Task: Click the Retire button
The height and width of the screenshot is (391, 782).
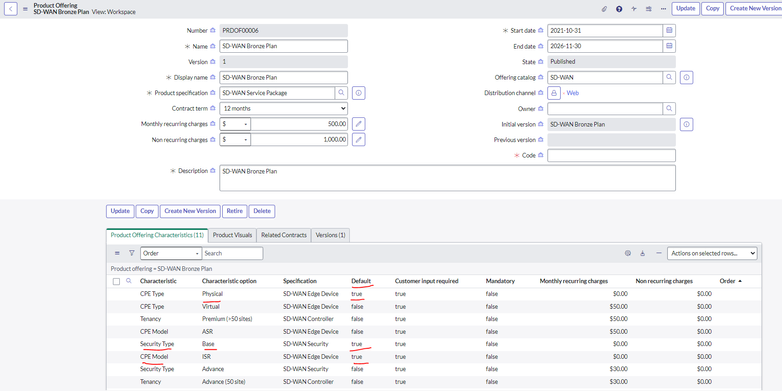Action: point(234,211)
